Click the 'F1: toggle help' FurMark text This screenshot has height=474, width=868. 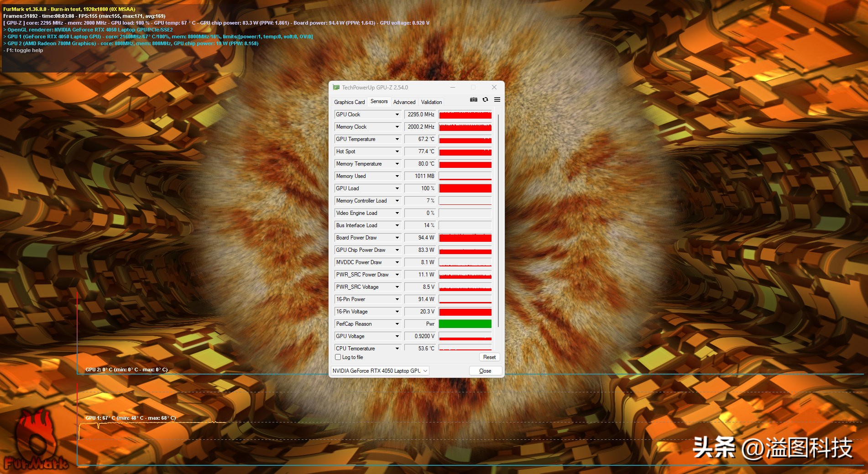(23, 51)
